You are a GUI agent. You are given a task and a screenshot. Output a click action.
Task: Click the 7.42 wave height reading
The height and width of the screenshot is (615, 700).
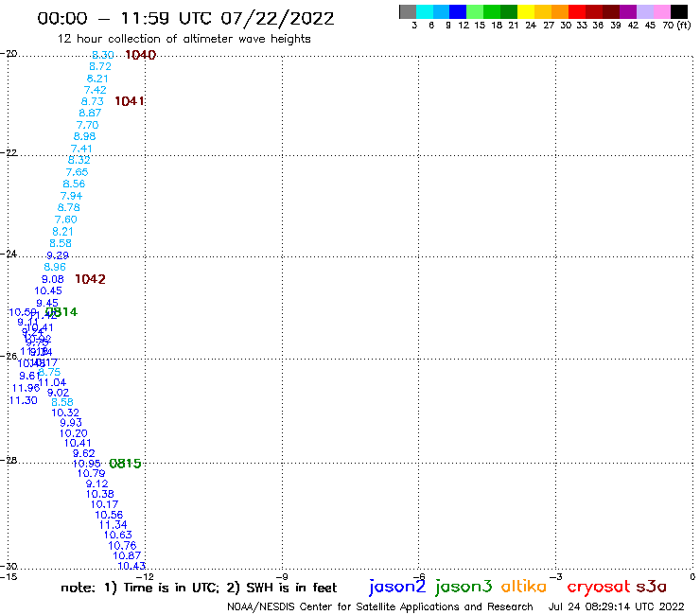point(96,90)
